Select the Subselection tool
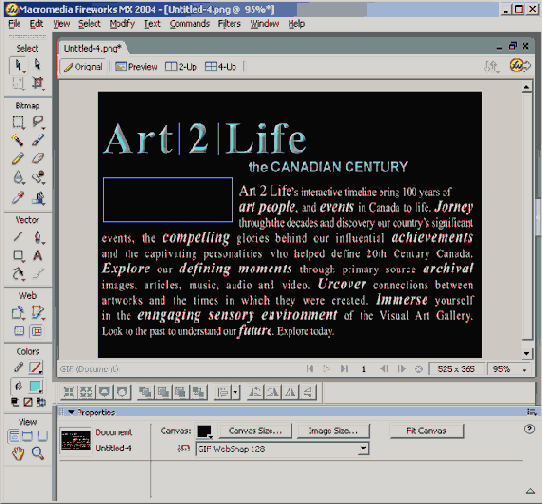Viewport: 542px width, 504px height. coord(37,65)
